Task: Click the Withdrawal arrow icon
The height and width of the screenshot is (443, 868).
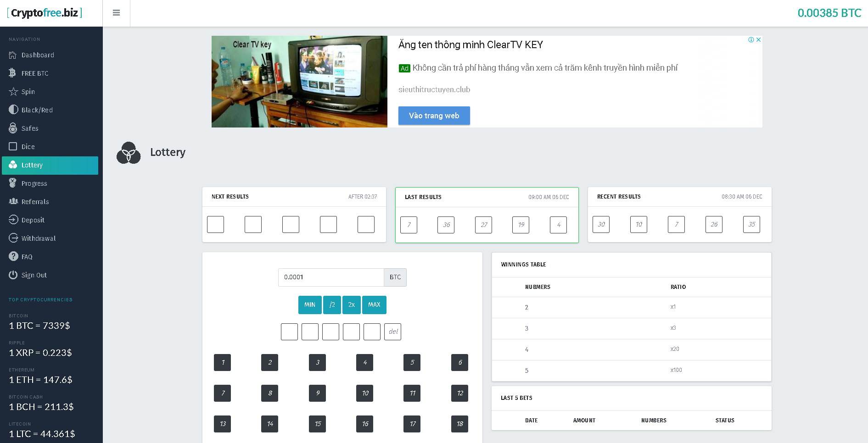Action: pyautogui.click(x=13, y=238)
